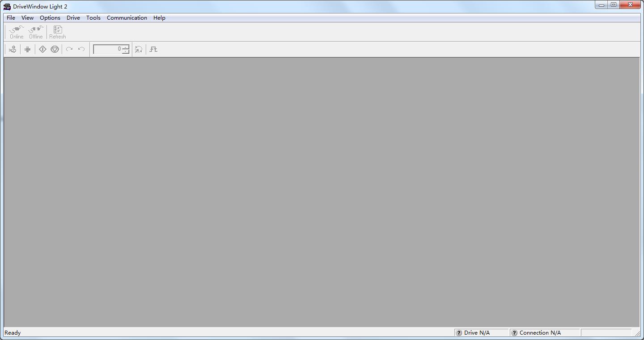Click the Offline plug toolbar icon
The image size is (644, 340).
[36, 32]
